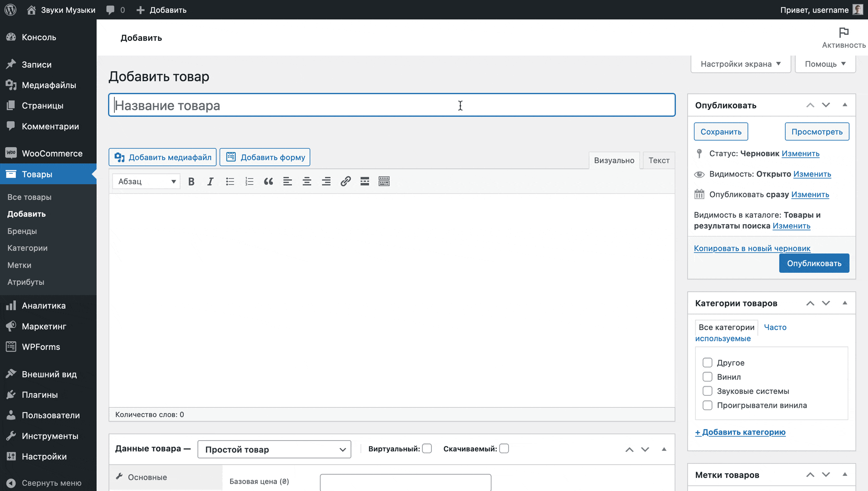Toggle bold formatting in editor toolbar
The image size is (868, 491).
point(191,182)
